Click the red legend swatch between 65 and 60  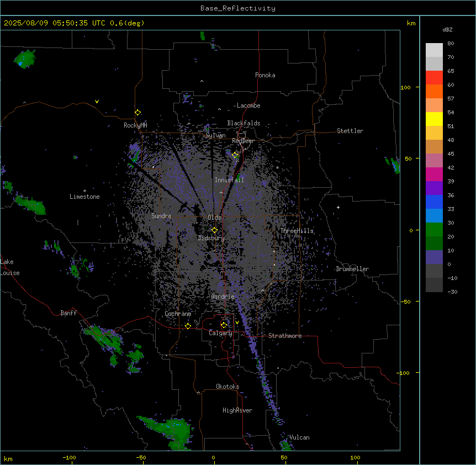coord(434,78)
